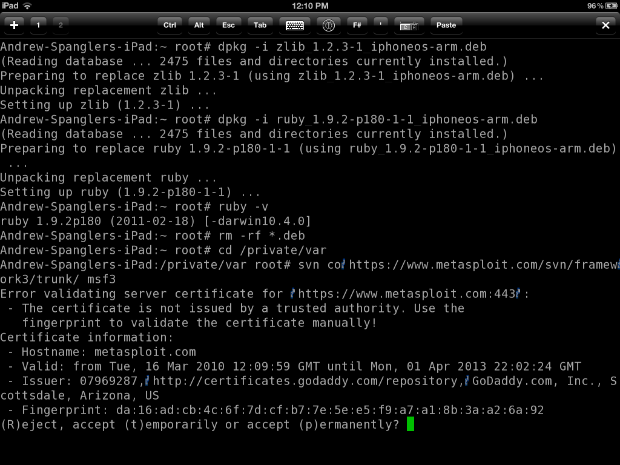Show the on-screen keyboard icon
The image size is (620, 465).
point(295,24)
